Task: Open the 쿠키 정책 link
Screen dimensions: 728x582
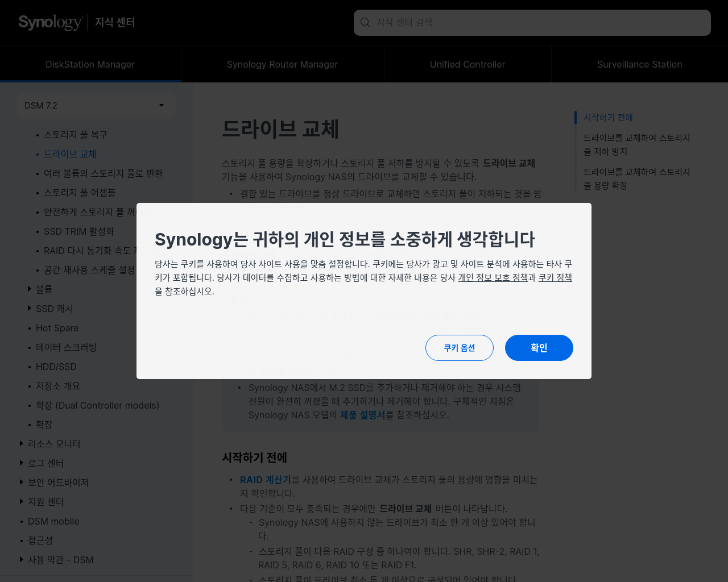Action: coord(555,277)
